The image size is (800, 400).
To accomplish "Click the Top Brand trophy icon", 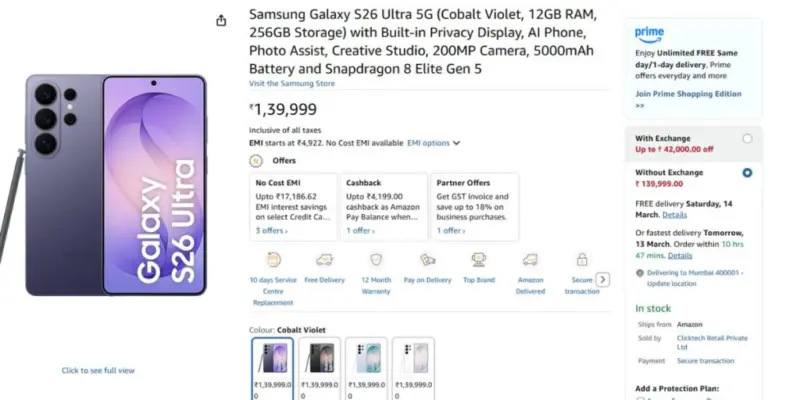I will 478,259.
